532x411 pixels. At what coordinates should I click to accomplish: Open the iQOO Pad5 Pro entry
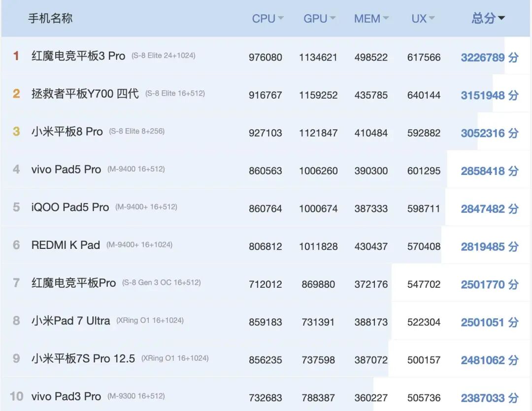[x=70, y=207]
